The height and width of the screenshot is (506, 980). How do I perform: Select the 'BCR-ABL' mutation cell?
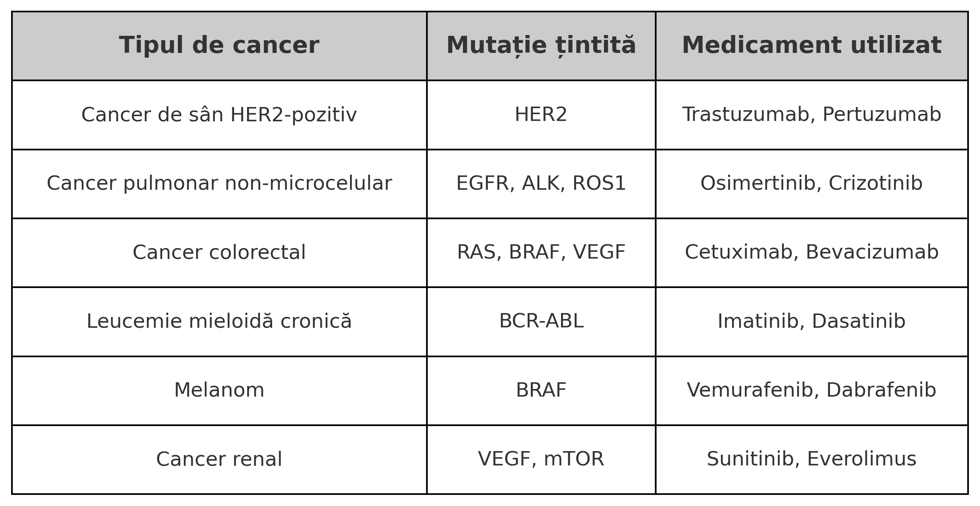pyautogui.click(x=541, y=321)
